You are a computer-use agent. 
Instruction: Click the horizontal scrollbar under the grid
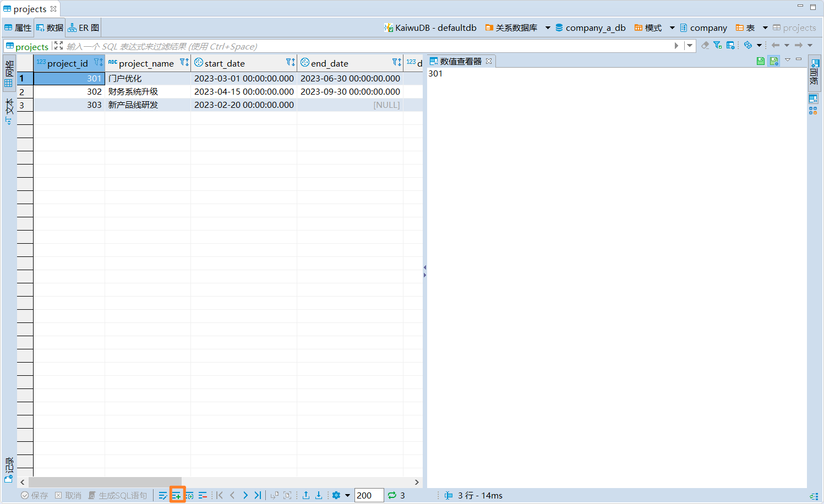click(105, 482)
